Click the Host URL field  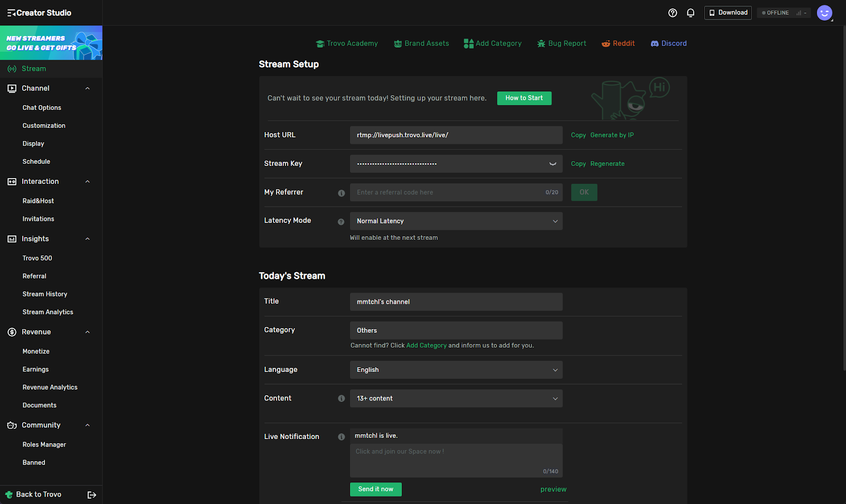[x=456, y=135]
